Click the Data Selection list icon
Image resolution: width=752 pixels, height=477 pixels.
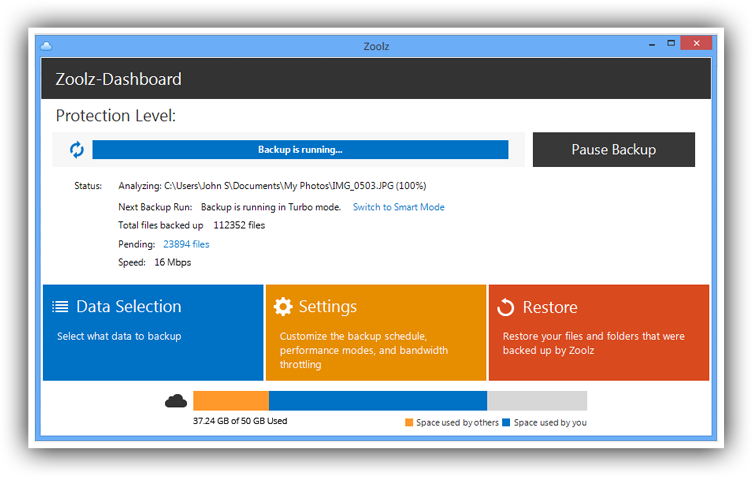60,306
